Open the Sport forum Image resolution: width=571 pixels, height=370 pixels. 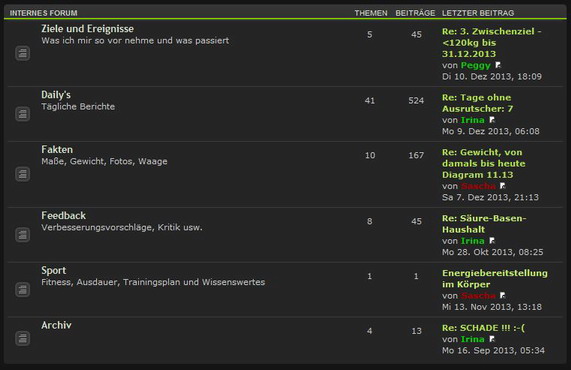tap(54, 271)
